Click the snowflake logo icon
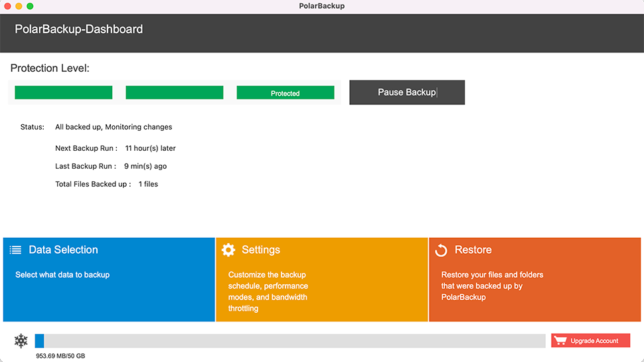The width and height of the screenshot is (644, 362). coord(21,341)
